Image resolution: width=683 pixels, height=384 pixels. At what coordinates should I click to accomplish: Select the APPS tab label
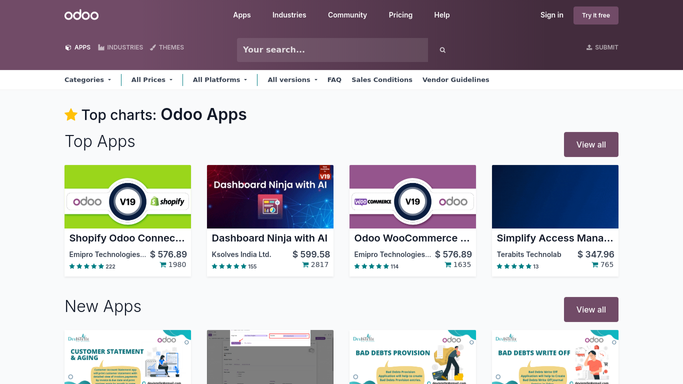[82, 47]
